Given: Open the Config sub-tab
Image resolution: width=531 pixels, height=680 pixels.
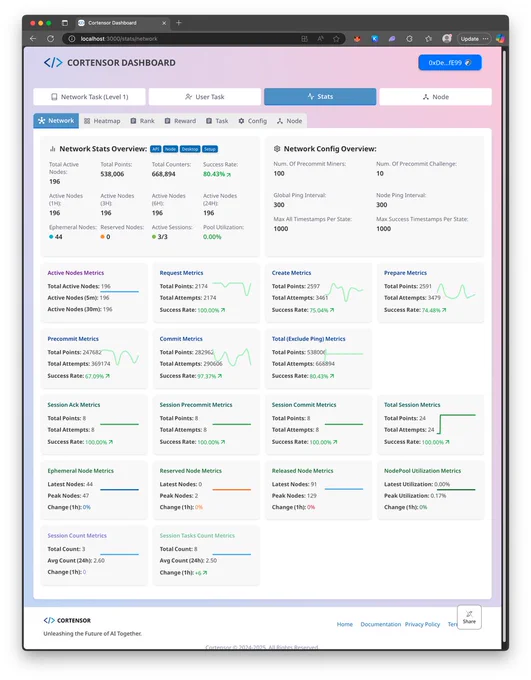Looking at the screenshot, I should tap(252, 121).
